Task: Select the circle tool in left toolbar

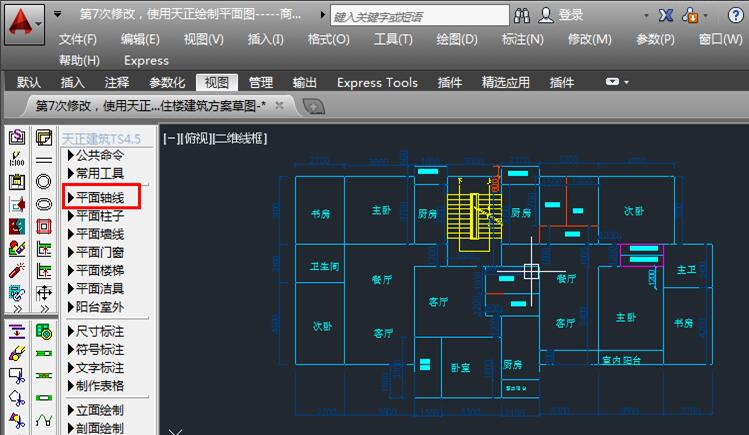Action: (44, 182)
